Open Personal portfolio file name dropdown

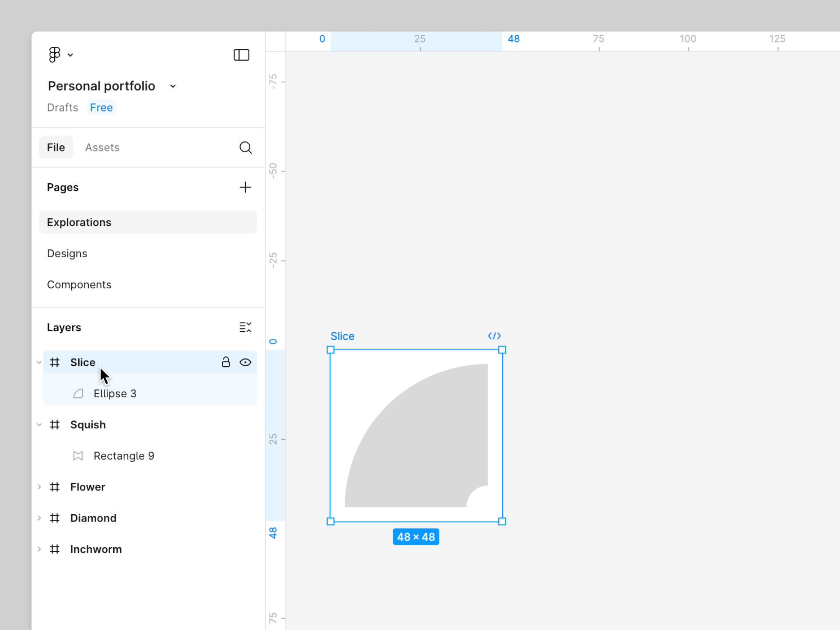[x=173, y=86]
